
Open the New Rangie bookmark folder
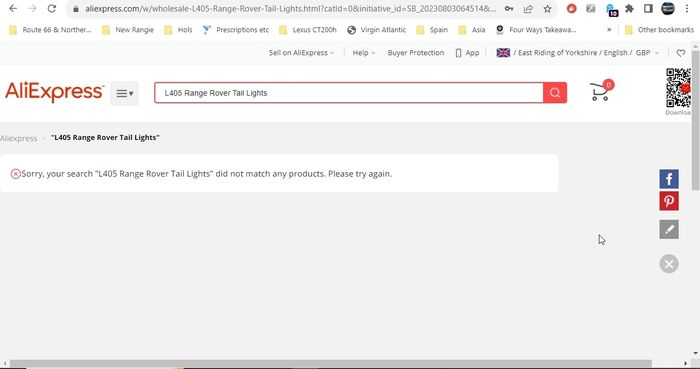128,30
